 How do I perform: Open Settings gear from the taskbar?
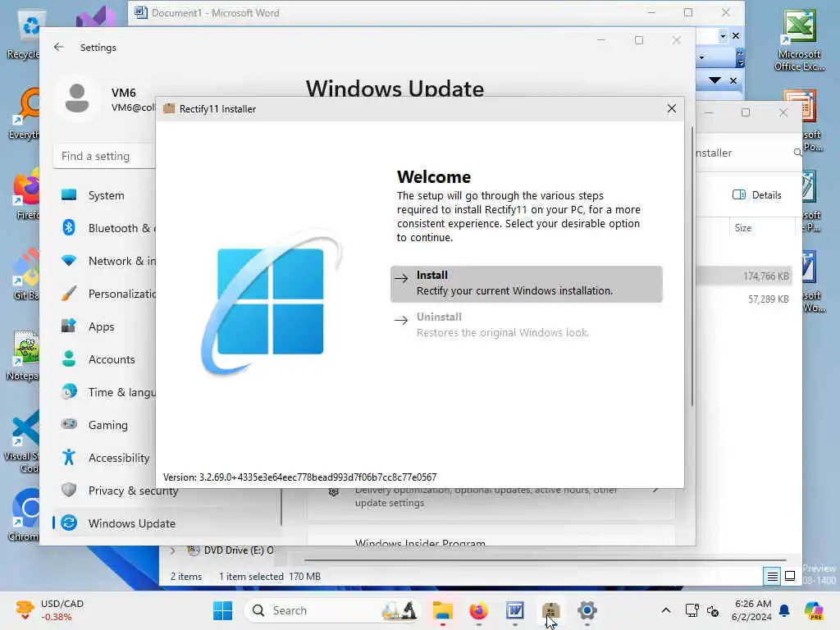click(587, 610)
